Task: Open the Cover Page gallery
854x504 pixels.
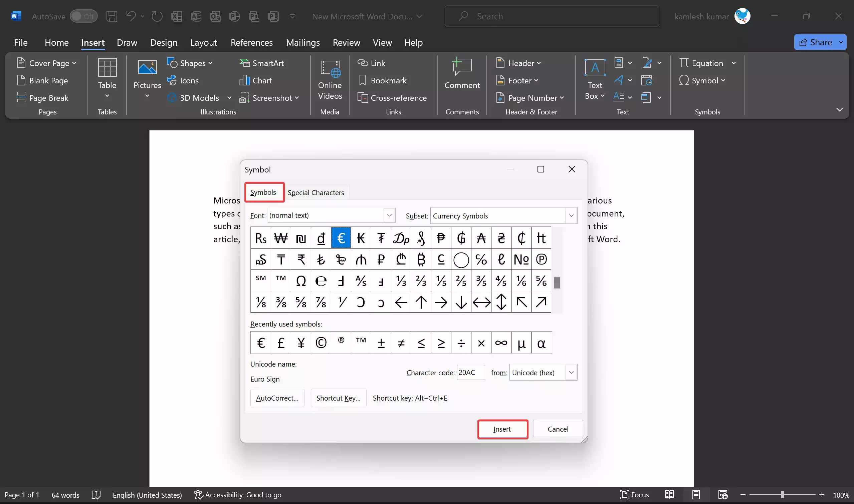Action: (46, 63)
